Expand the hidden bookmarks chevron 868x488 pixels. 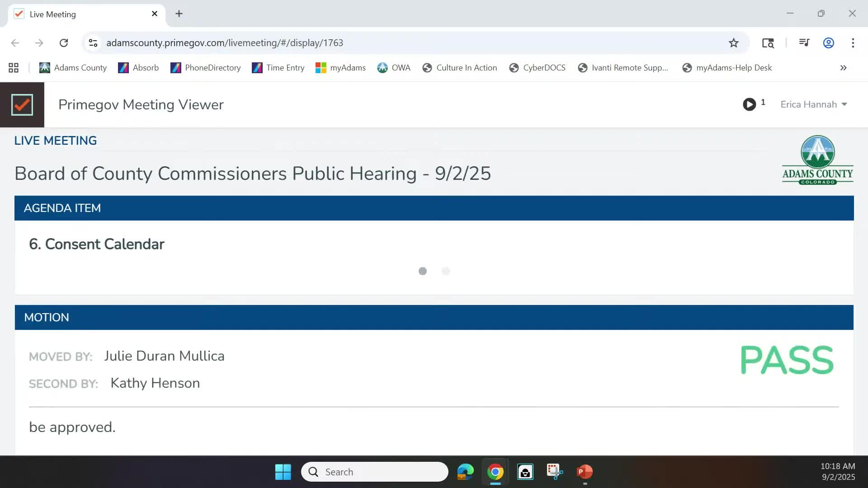843,68
